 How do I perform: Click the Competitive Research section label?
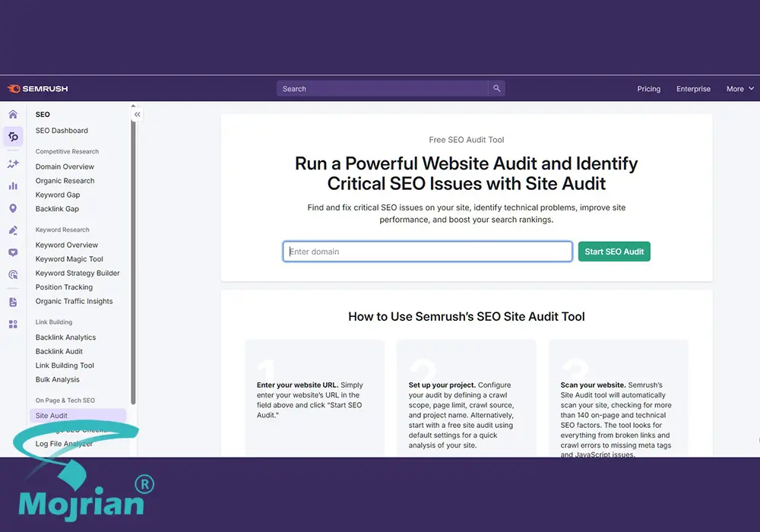click(x=67, y=152)
